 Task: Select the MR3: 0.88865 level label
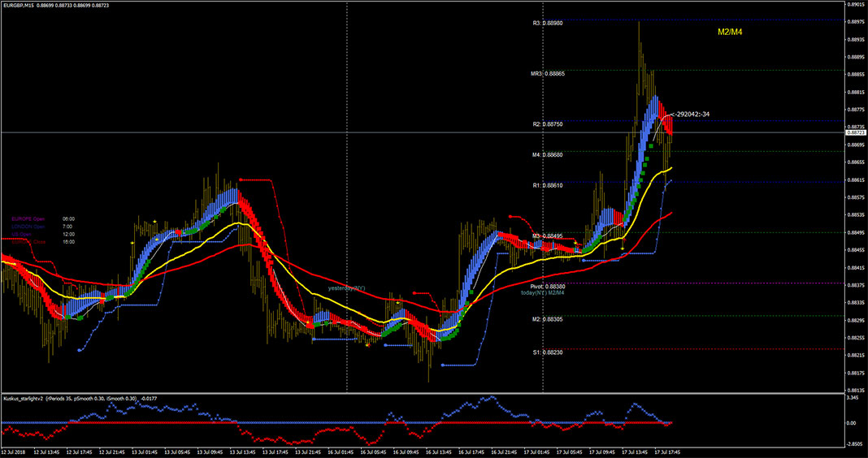548,73
